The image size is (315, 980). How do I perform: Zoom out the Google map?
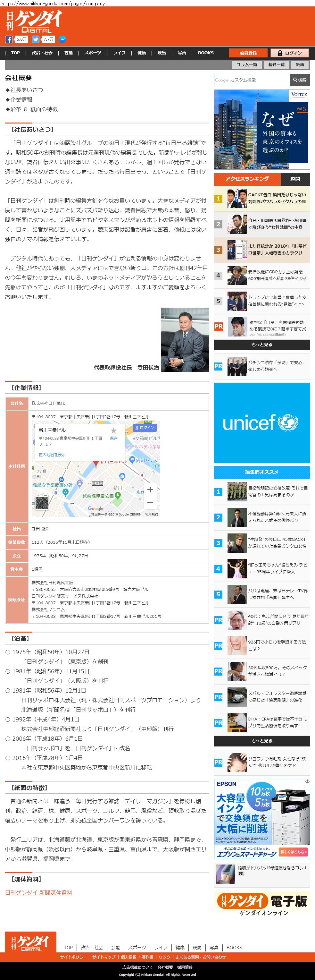point(150,503)
